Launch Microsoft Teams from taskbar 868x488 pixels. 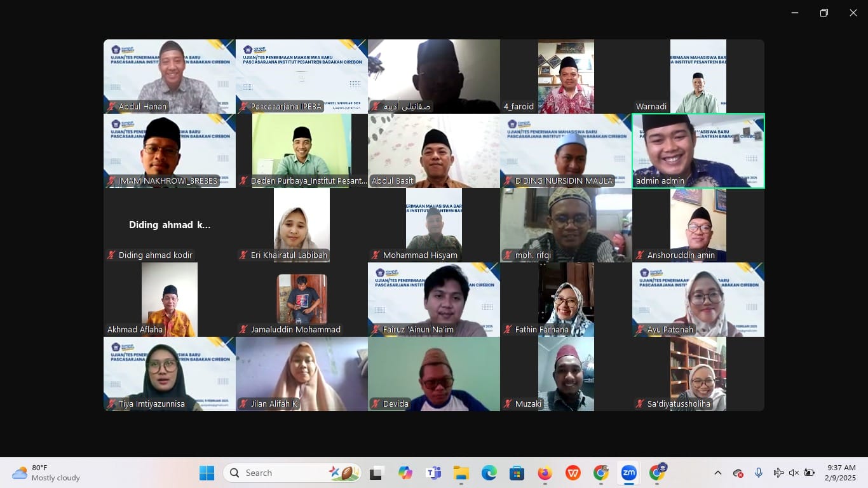[433, 473]
